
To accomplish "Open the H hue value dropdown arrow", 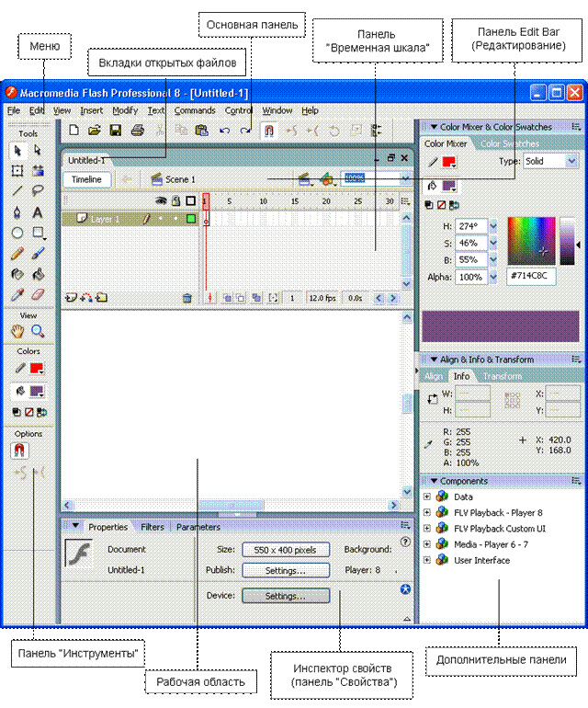I will pos(493,226).
